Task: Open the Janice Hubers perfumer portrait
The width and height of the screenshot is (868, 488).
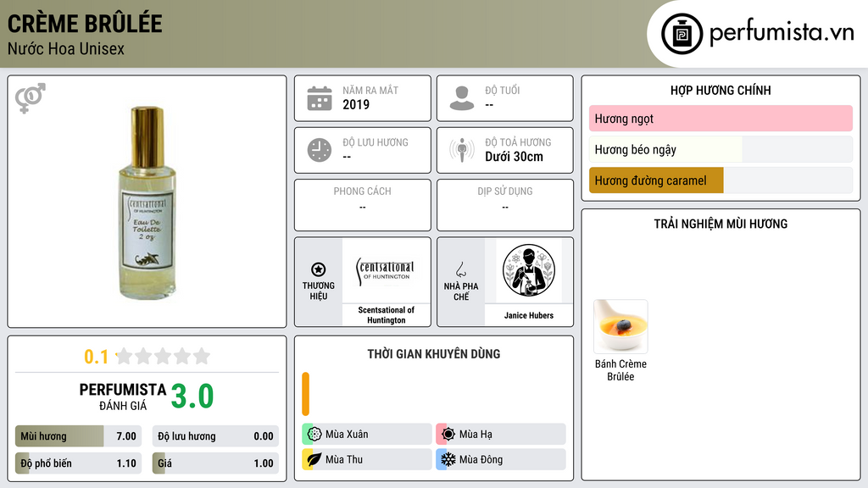Action: (529, 270)
